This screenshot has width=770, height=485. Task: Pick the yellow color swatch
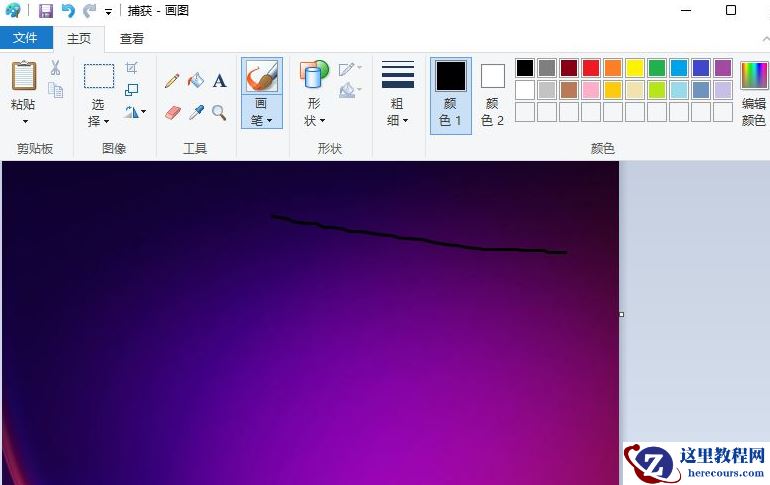(x=634, y=68)
